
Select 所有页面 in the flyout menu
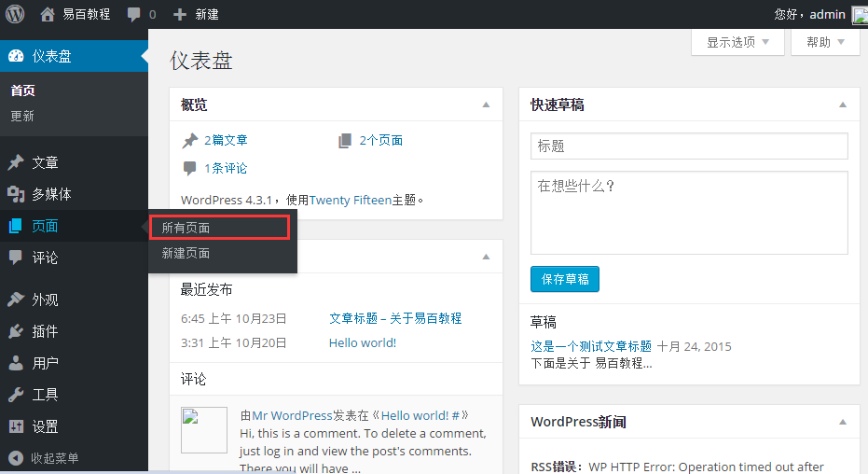point(220,228)
